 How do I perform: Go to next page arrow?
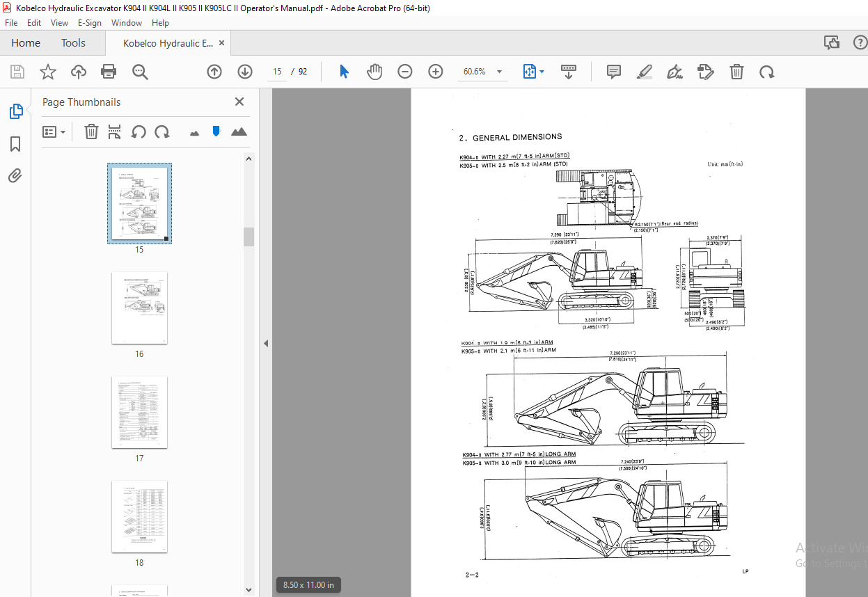245,72
